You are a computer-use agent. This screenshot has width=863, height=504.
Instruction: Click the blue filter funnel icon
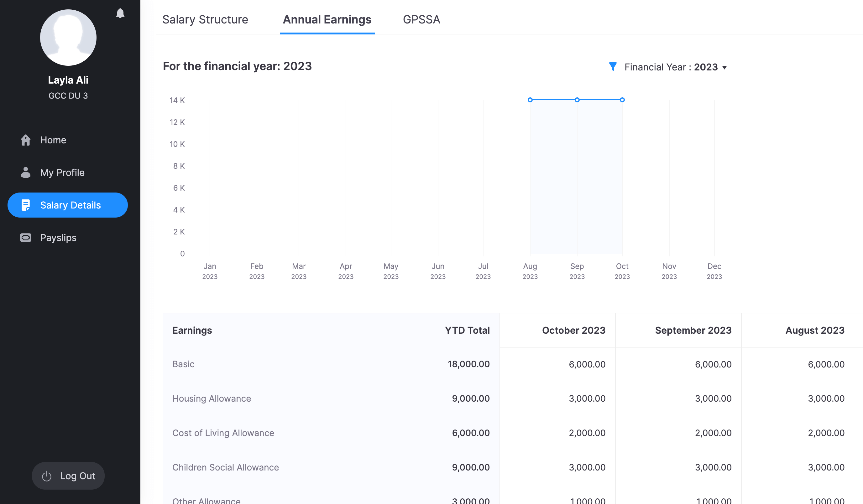(613, 66)
